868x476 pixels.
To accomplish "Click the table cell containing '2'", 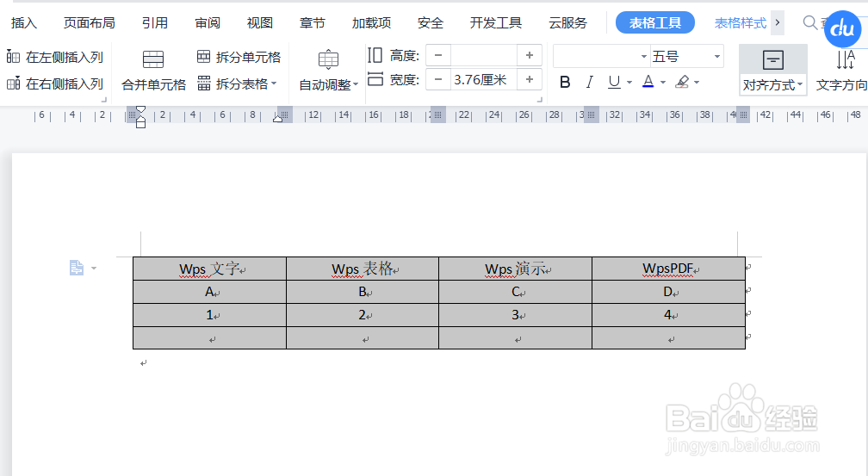I will point(363,315).
